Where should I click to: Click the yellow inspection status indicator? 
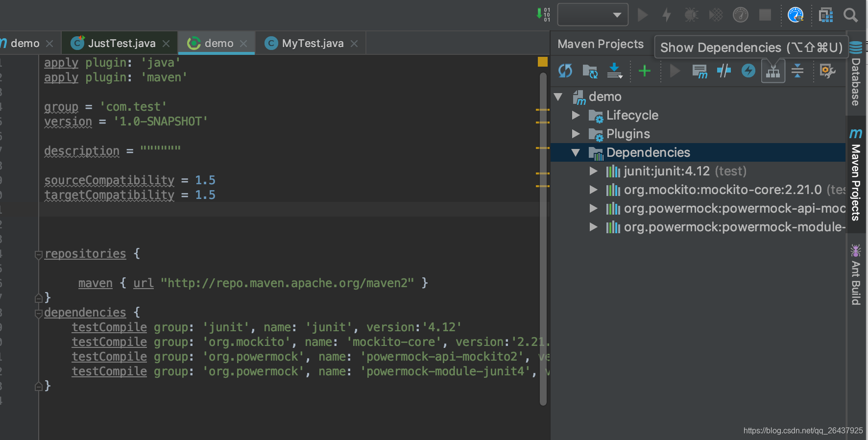point(543,62)
